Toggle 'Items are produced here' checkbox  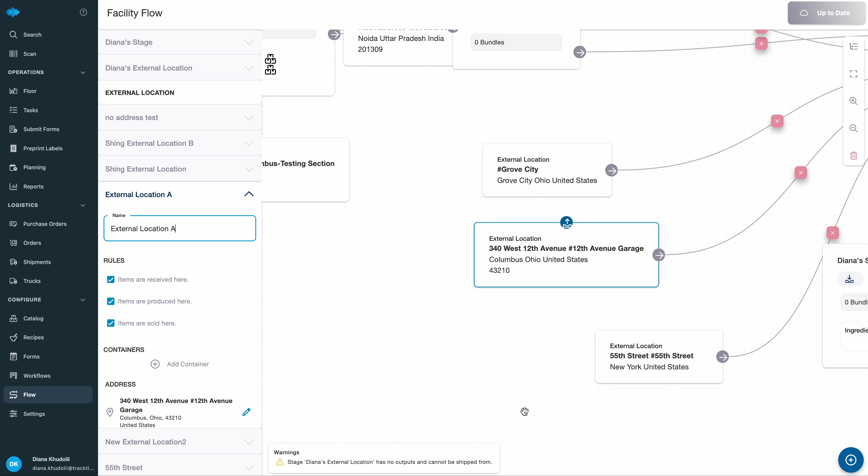(111, 301)
